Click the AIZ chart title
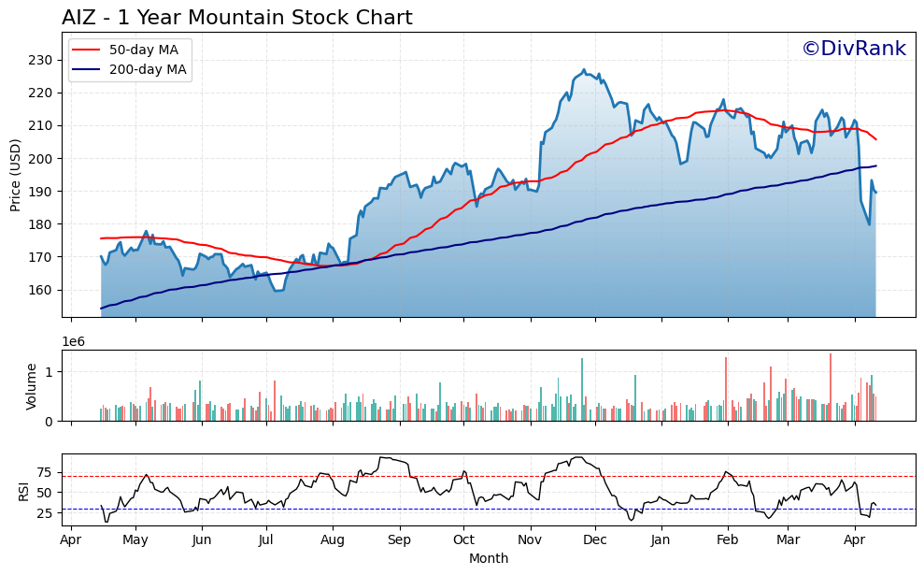The image size is (924, 575). coord(236,18)
